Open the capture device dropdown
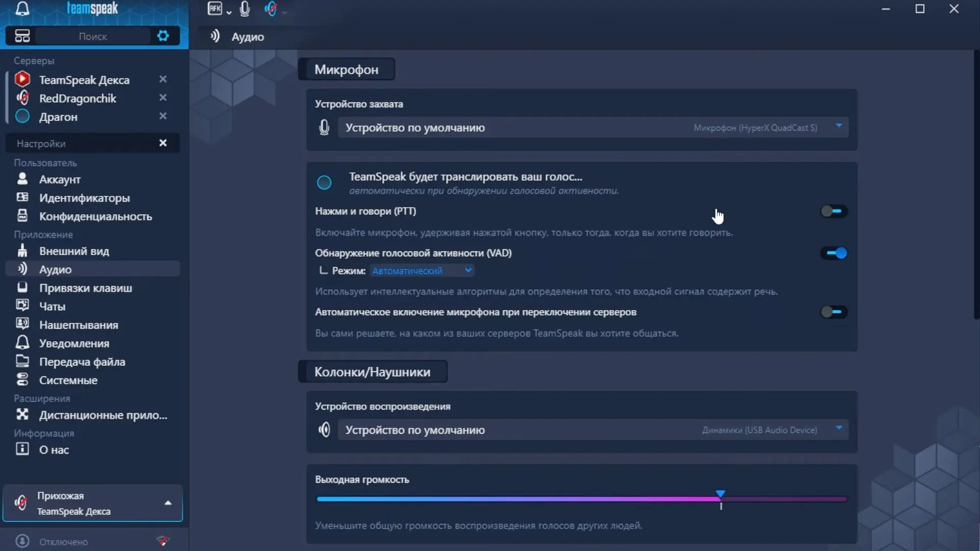 pos(593,127)
